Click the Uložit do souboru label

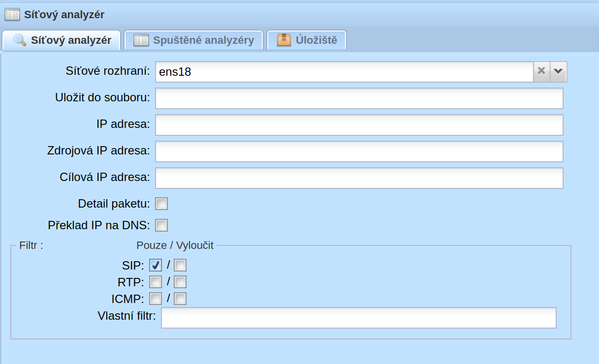(x=102, y=97)
